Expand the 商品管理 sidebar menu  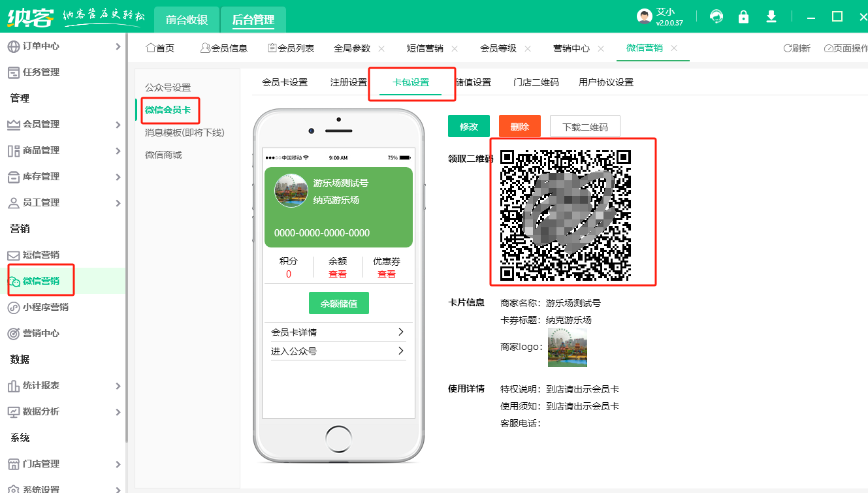41,150
